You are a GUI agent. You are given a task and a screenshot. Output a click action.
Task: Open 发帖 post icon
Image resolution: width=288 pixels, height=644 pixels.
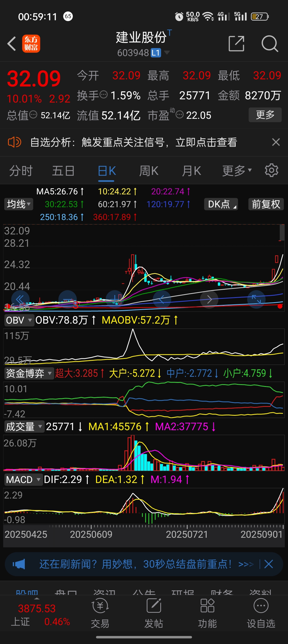[x=154, y=613]
